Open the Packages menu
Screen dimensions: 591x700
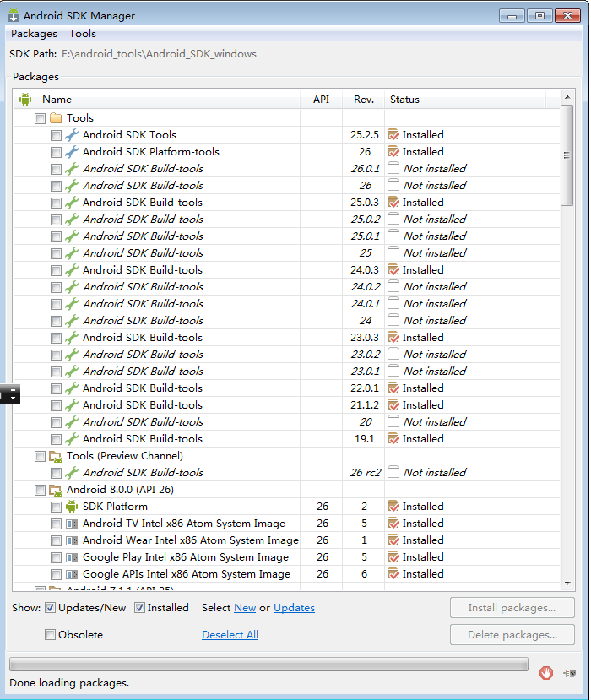(x=34, y=34)
